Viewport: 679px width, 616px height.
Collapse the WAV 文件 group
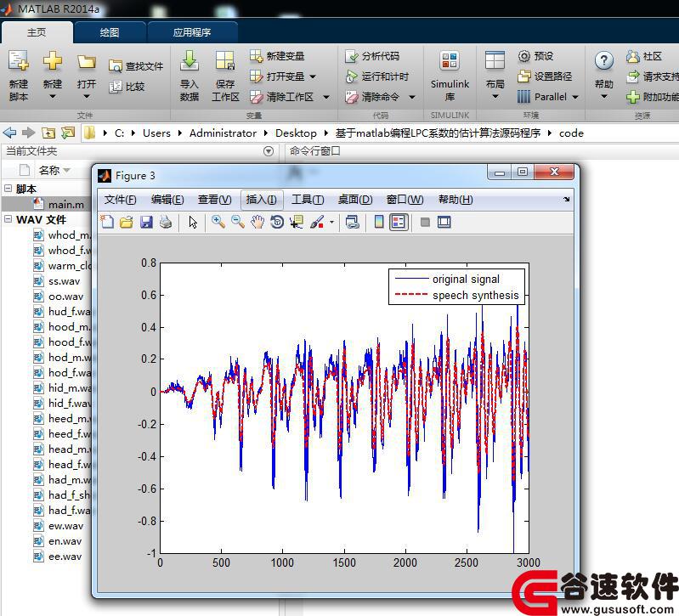8,219
